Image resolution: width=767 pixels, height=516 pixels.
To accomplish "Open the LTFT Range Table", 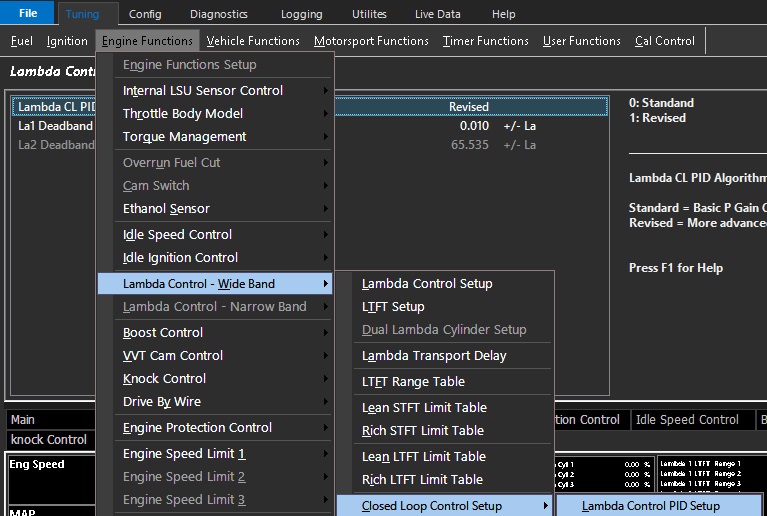I will click(x=413, y=381).
